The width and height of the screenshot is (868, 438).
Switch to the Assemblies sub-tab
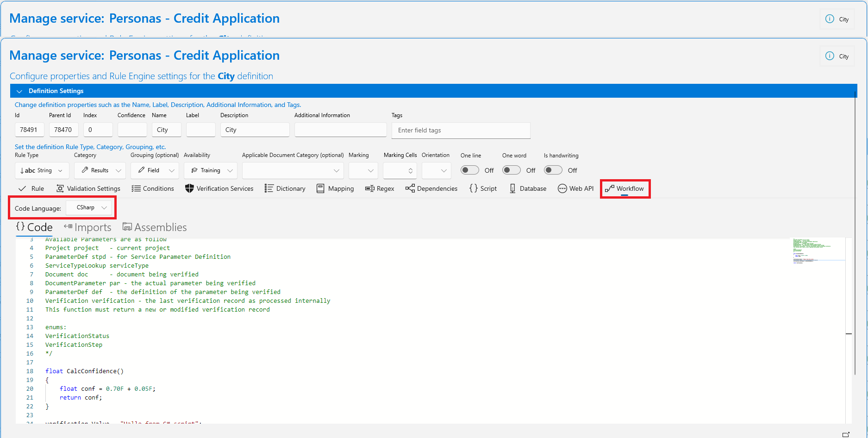(x=155, y=227)
